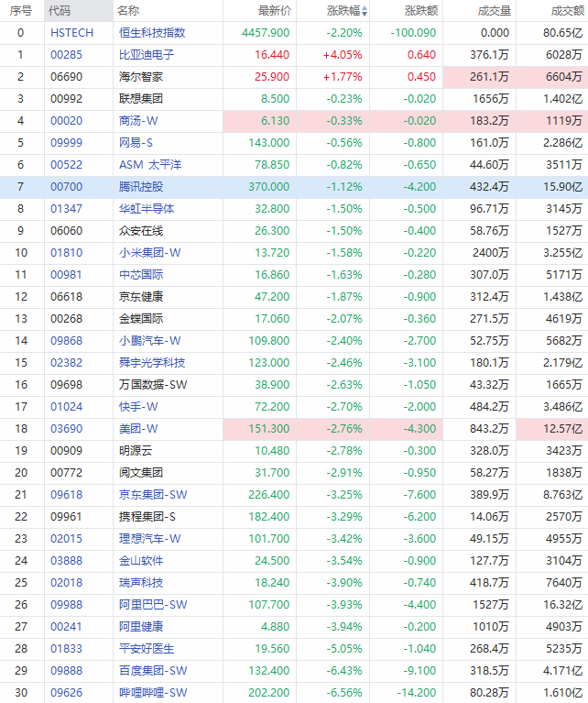Open 阿里健康 stock link
Viewport: 588px width, 703px height.
click(141, 626)
